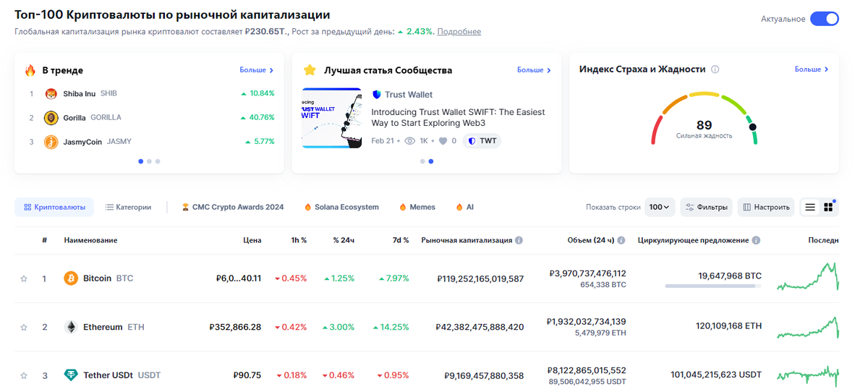Open Ethereum 7-day sparkline chart
Screen dimensions: 868x392
pos(808,327)
